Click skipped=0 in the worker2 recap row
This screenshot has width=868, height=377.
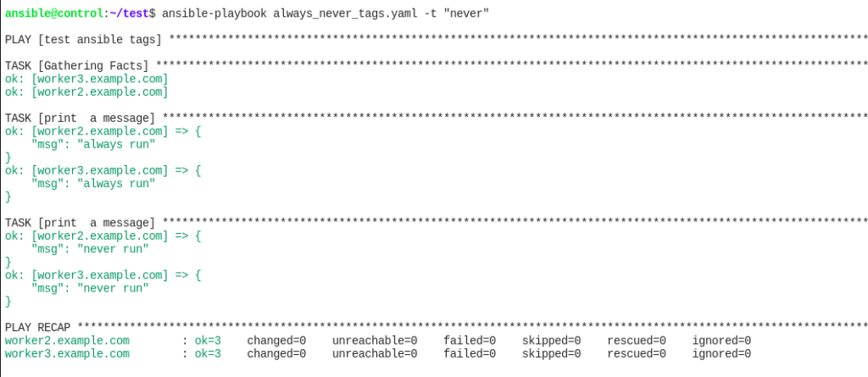[551, 341]
